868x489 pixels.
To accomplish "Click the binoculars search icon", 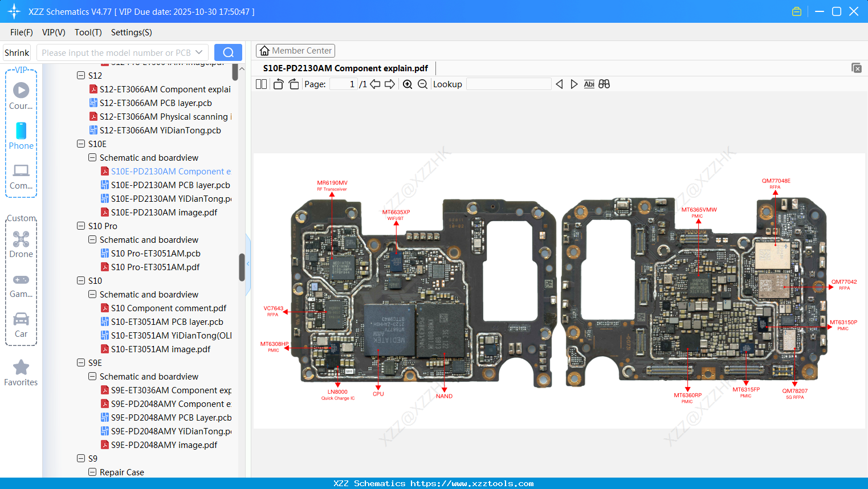I will [604, 84].
